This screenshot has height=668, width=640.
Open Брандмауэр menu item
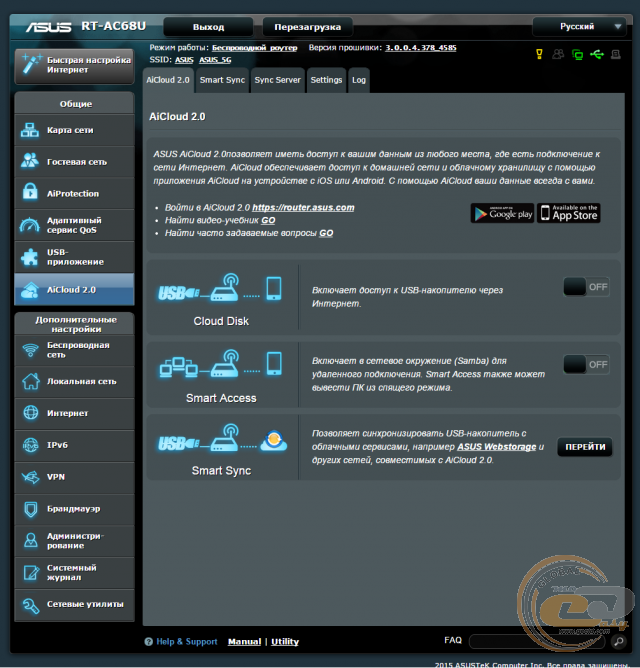(75, 509)
